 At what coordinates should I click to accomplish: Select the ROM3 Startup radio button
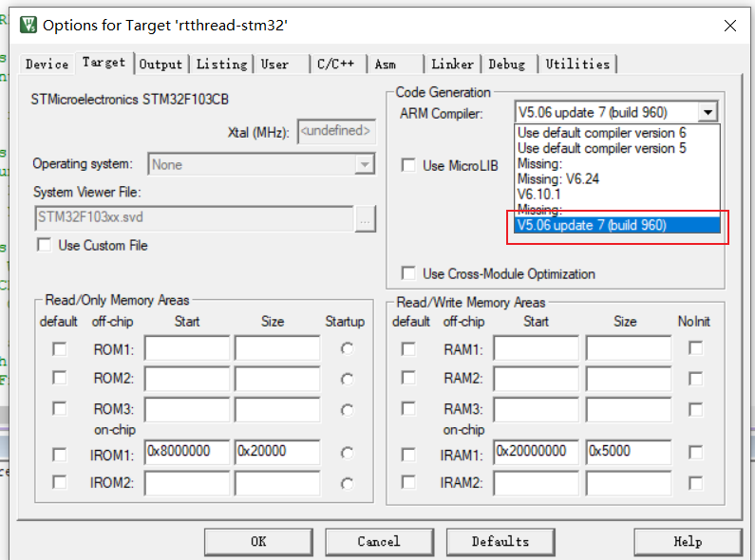tap(347, 410)
